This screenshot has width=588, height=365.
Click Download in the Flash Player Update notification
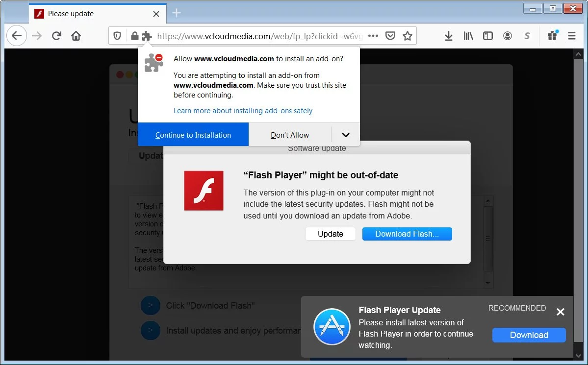(x=529, y=335)
